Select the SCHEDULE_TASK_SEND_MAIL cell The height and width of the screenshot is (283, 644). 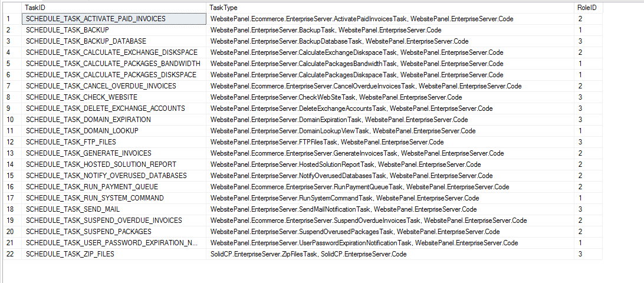coord(114,209)
